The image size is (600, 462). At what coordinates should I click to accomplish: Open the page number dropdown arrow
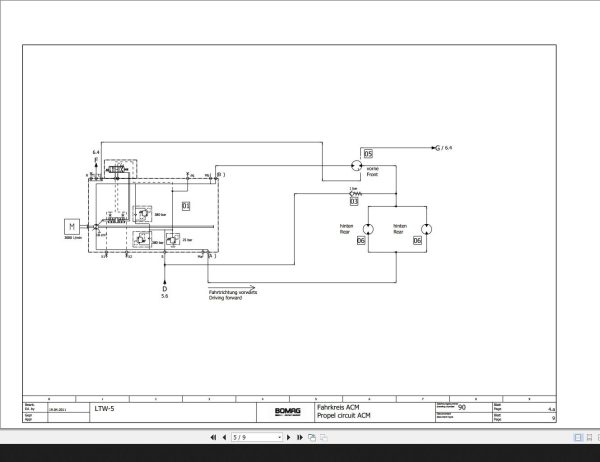coord(279,437)
